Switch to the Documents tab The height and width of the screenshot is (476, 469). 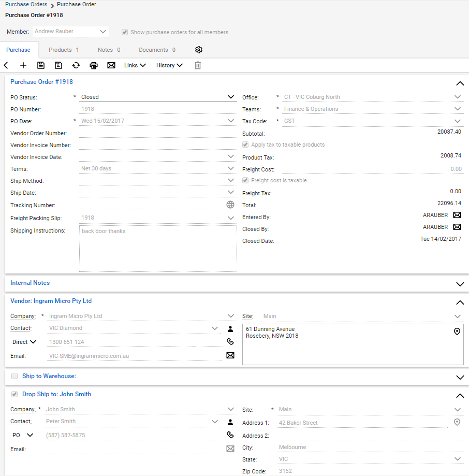pos(157,50)
